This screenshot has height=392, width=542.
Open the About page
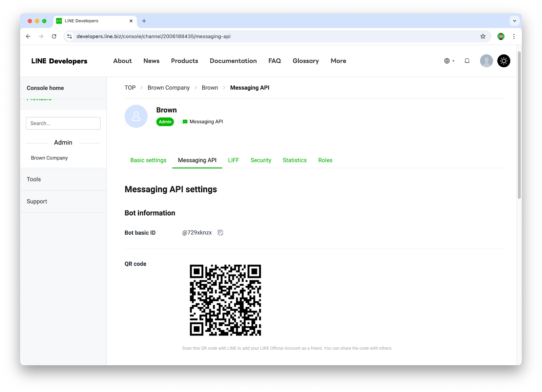(122, 61)
